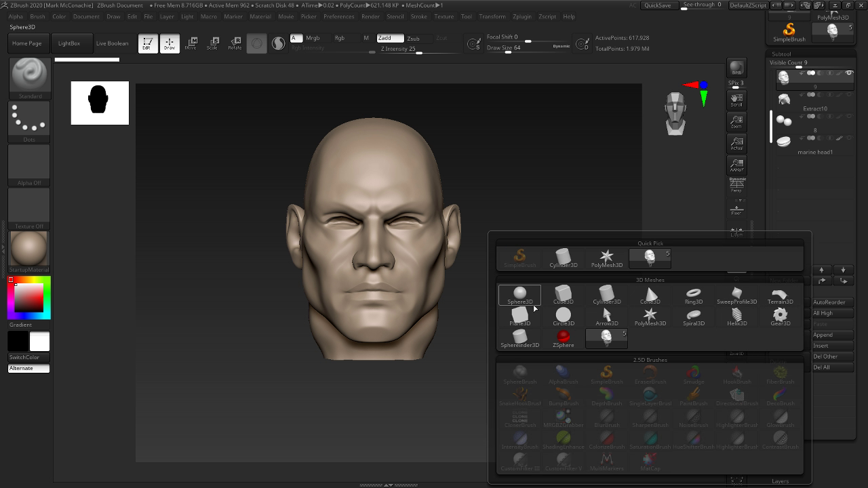This screenshot has height=488, width=868.
Task: Open the Brush menu
Action: coord(37,16)
